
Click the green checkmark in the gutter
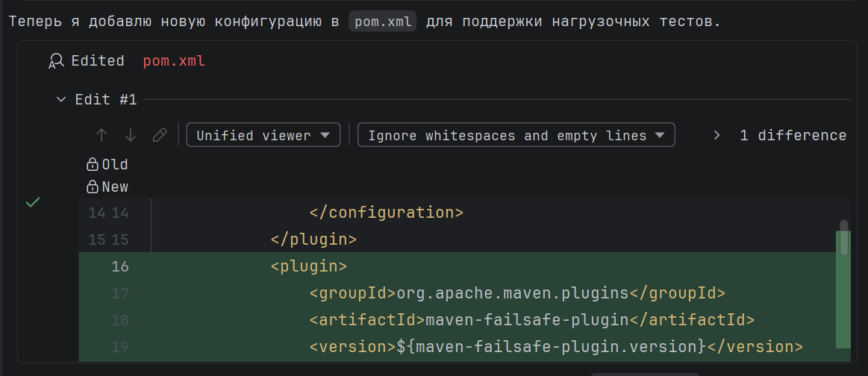click(x=32, y=202)
